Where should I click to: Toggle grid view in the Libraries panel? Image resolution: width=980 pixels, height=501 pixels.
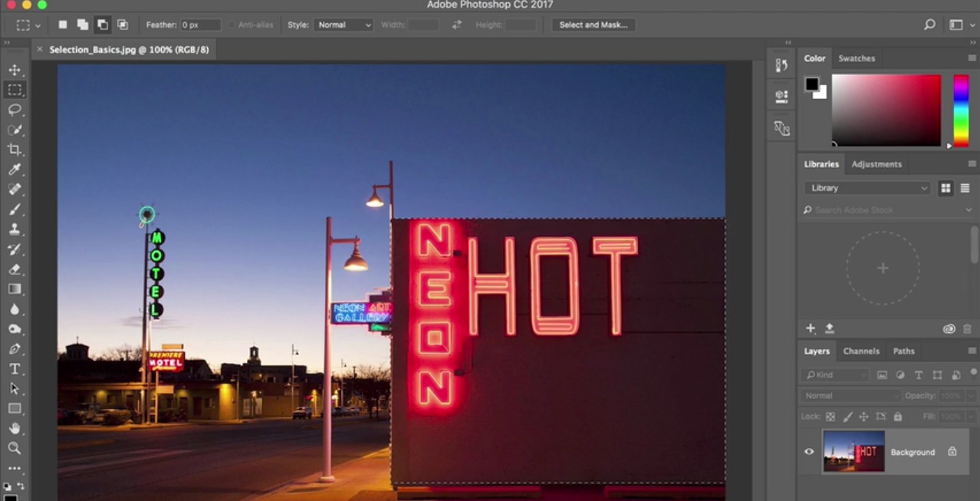pyautogui.click(x=945, y=187)
